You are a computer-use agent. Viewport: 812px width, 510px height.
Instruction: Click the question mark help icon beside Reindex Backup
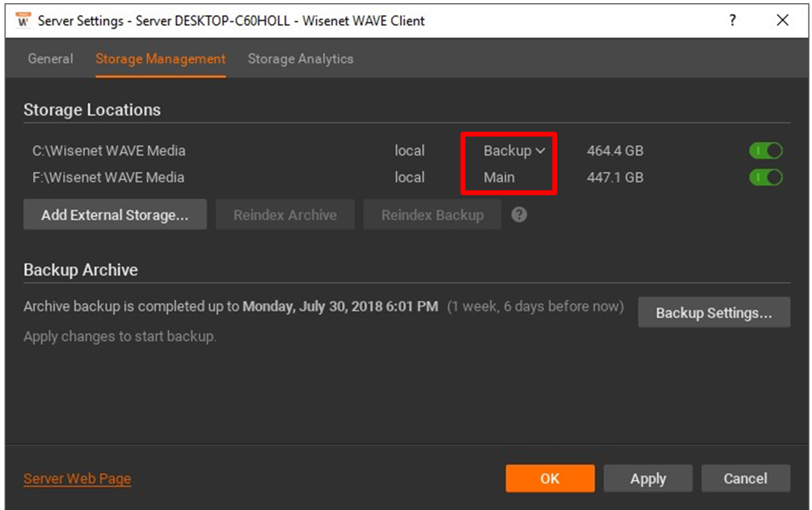tap(519, 215)
